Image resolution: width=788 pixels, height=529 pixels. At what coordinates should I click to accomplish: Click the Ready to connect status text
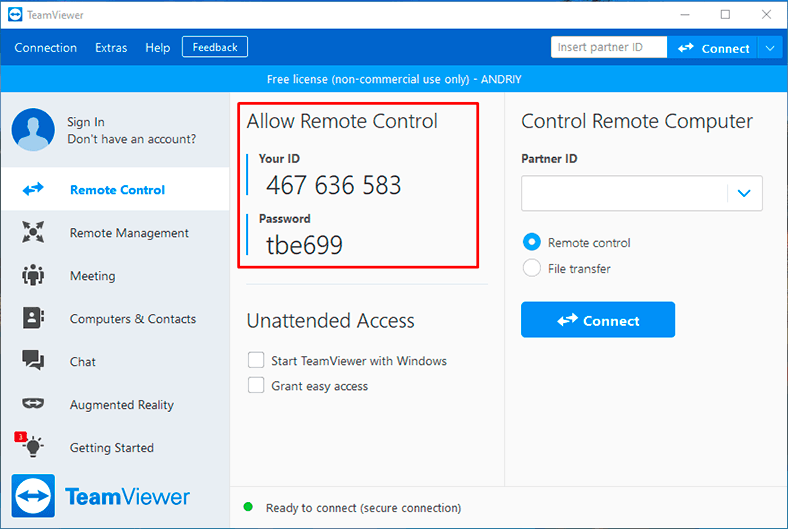(363, 508)
